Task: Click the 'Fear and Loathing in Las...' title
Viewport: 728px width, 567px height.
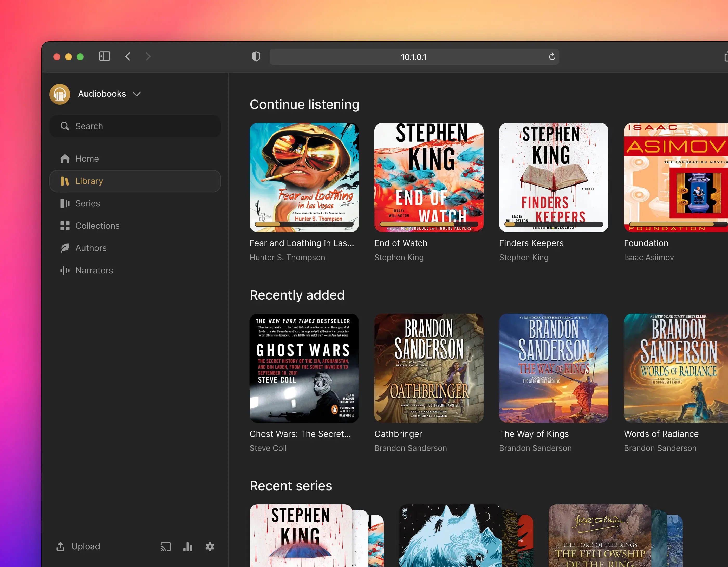Action: tap(302, 243)
